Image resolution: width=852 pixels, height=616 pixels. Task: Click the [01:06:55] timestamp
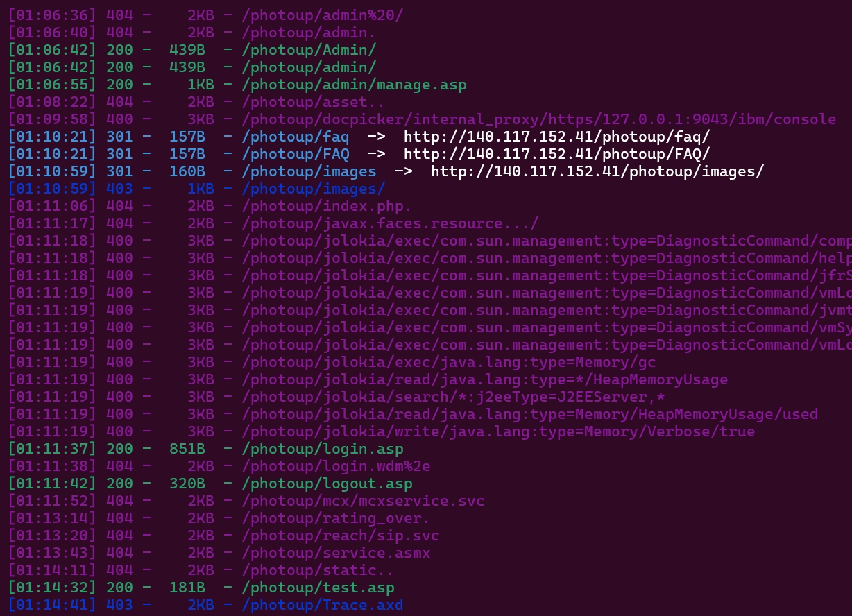pyautogui.click(x=53, y=85)
